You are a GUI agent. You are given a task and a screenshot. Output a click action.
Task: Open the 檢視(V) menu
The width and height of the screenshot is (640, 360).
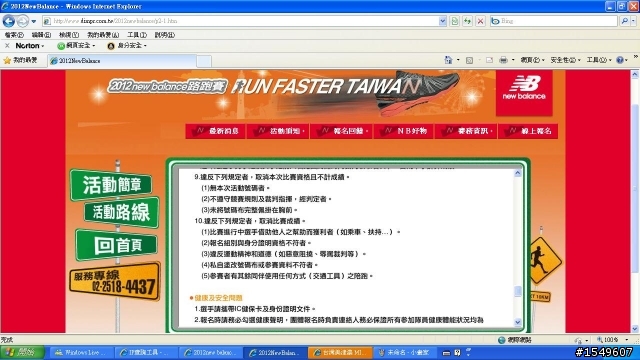tap(69, 35)
